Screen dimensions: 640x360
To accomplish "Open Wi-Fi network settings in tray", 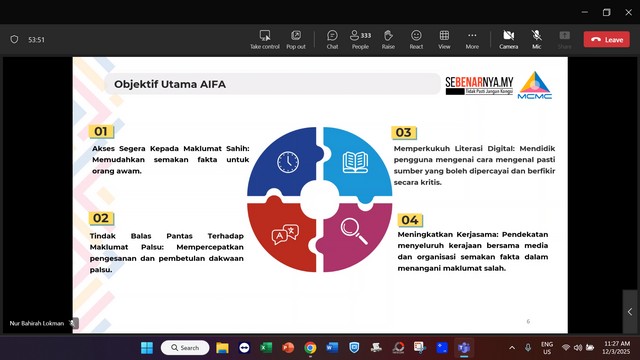I will [x=566, y=348].
